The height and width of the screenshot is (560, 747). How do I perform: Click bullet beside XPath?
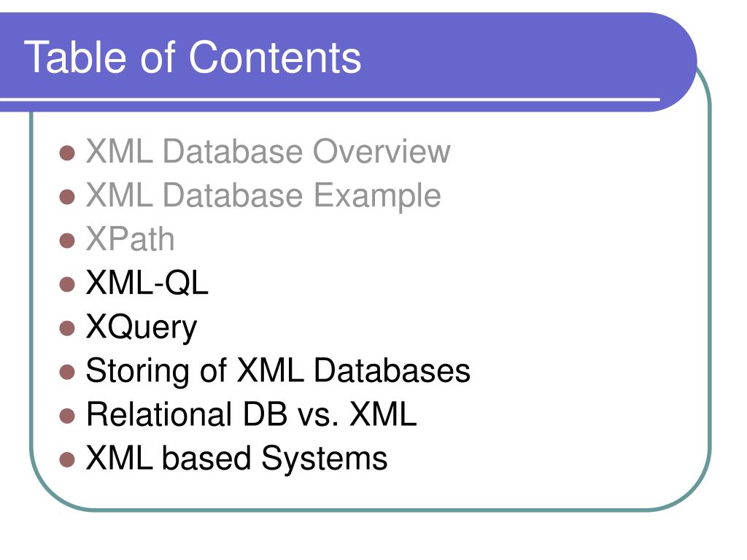(x=67, y=241)
